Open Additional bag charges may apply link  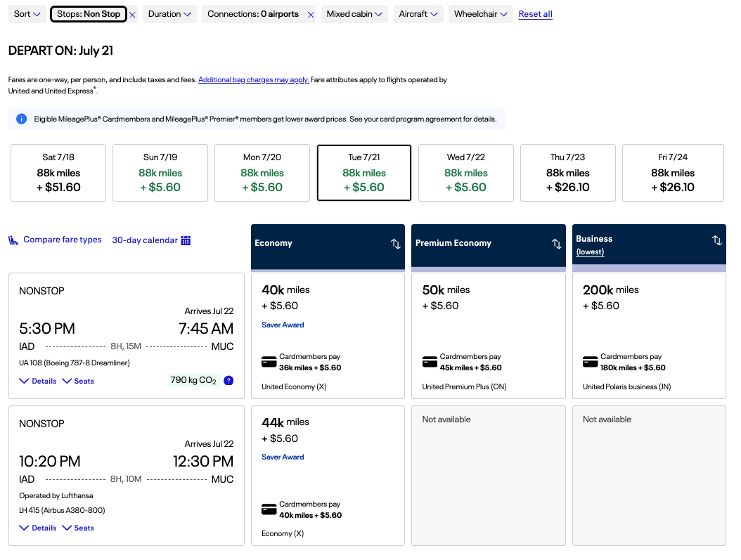tap(253, 80)
